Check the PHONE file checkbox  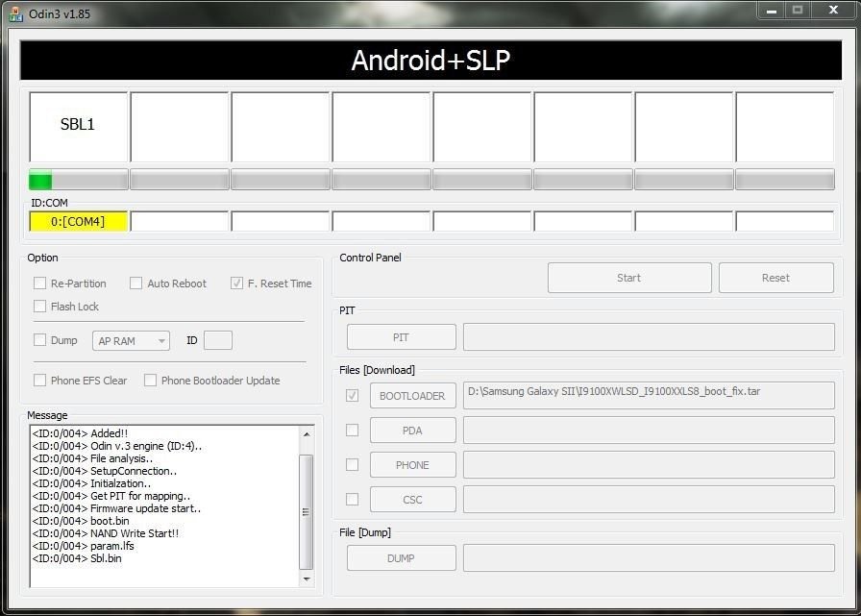coord(352,464)
